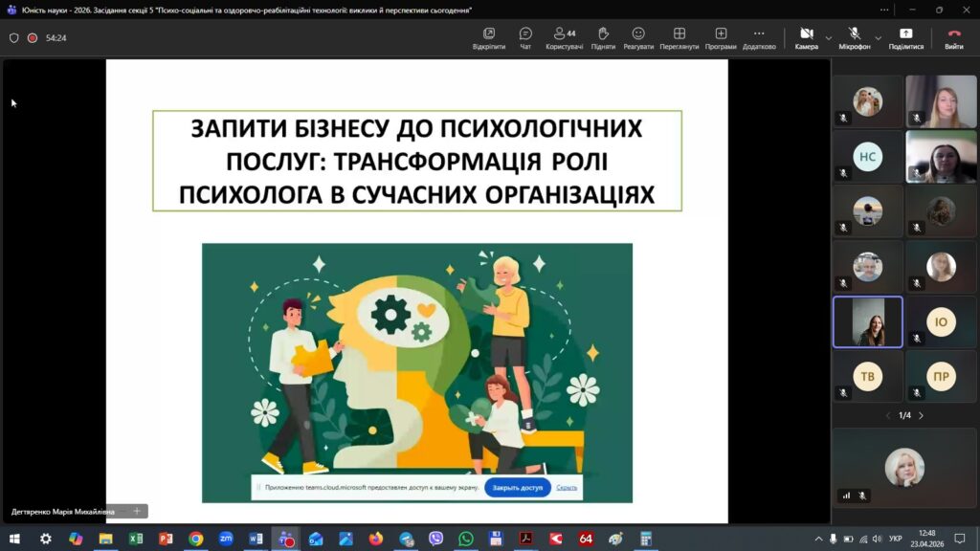This screenshot has height=551, width=980.
Task: Open the Переглянути view options
Action: (x=679, y=38)
